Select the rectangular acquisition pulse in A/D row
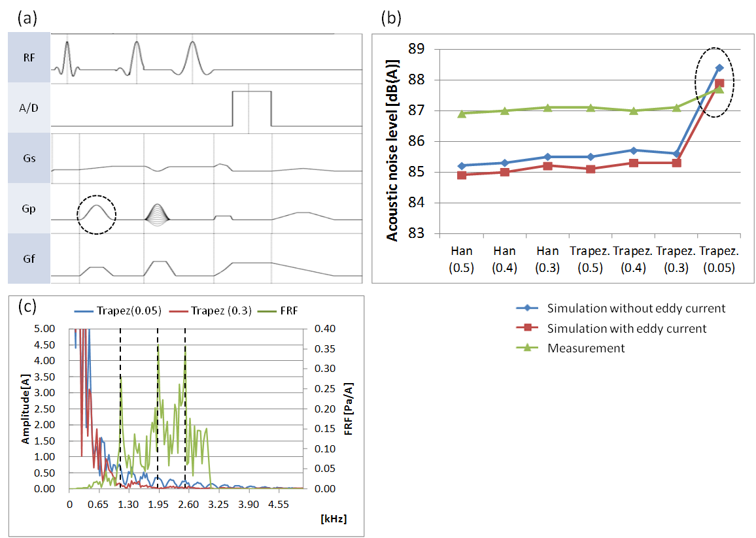This screenshot has height=538, width=756. tap(252, 108)
